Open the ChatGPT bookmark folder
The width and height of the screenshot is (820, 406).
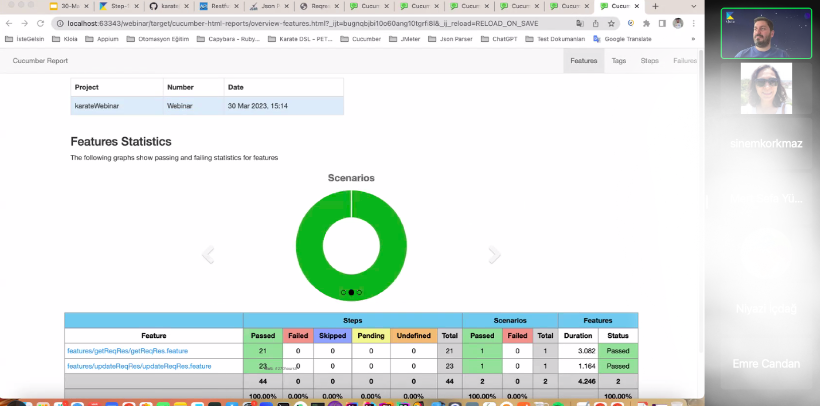[x=499, y=39]
